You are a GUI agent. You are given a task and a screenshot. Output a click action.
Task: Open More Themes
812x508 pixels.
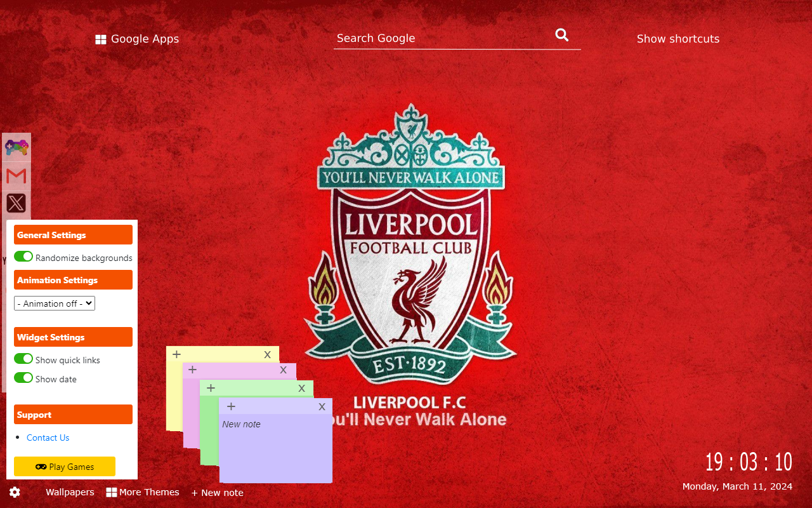[x=143, y=492]
